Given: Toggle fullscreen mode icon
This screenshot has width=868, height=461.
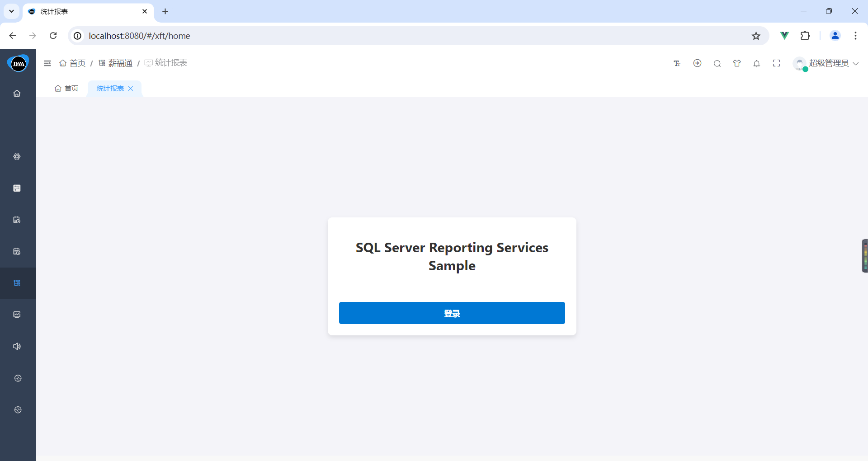Looking at the screenshot, I should tap(777, 63).
